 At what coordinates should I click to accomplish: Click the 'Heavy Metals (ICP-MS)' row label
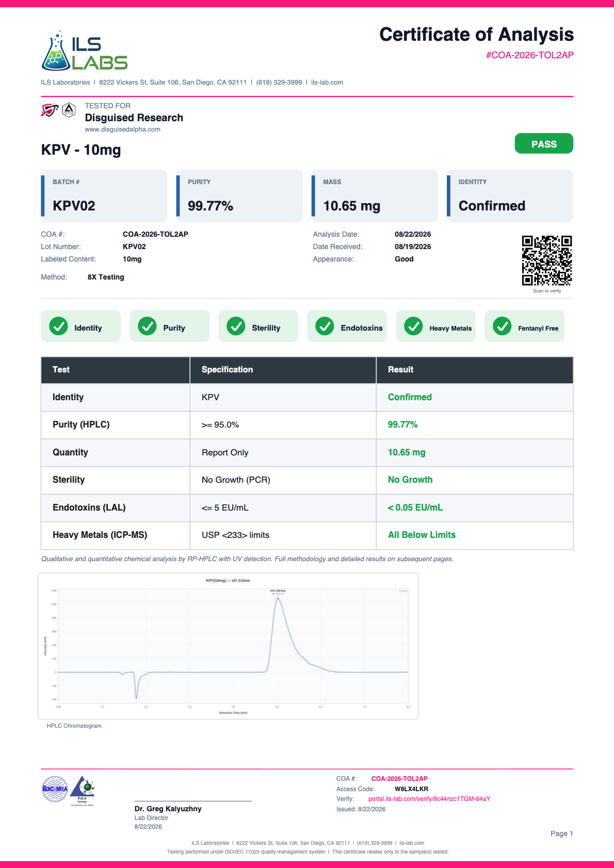point(100,535)
